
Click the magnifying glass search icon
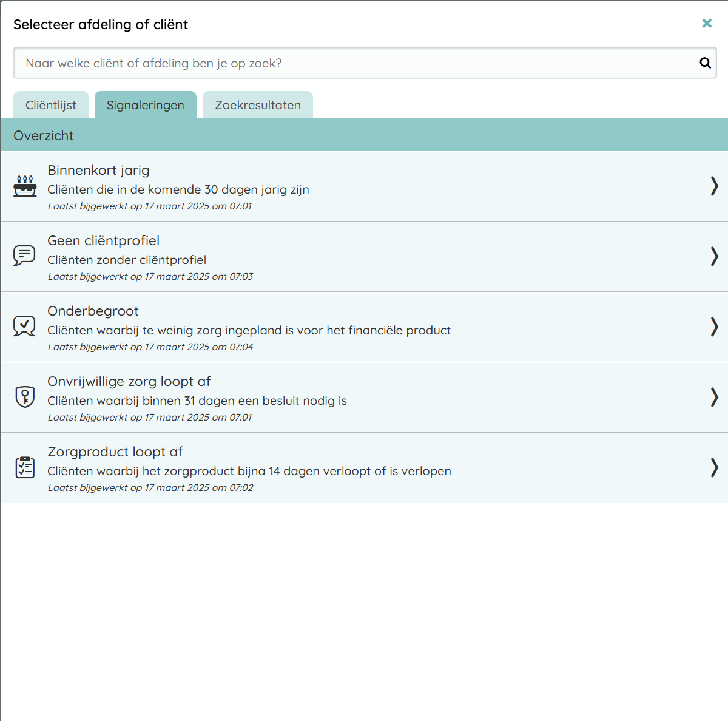(x=705, y=63)
